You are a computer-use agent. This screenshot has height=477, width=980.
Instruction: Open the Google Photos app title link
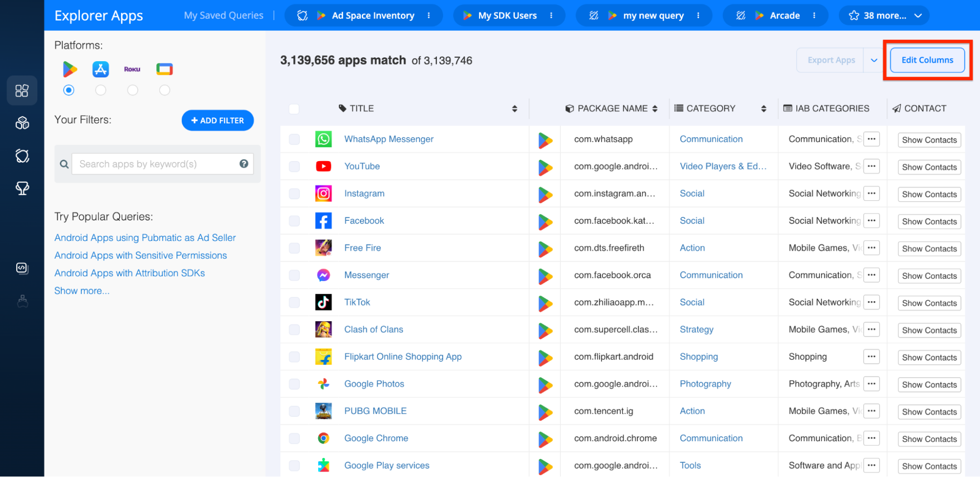click(x=374, y=384)
